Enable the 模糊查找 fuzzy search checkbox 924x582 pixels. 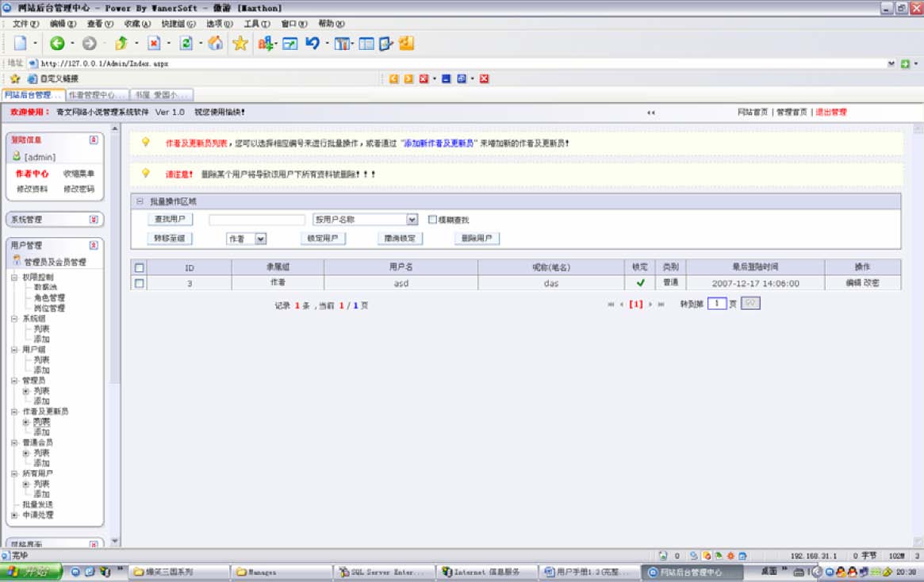[x=432, y=219]
